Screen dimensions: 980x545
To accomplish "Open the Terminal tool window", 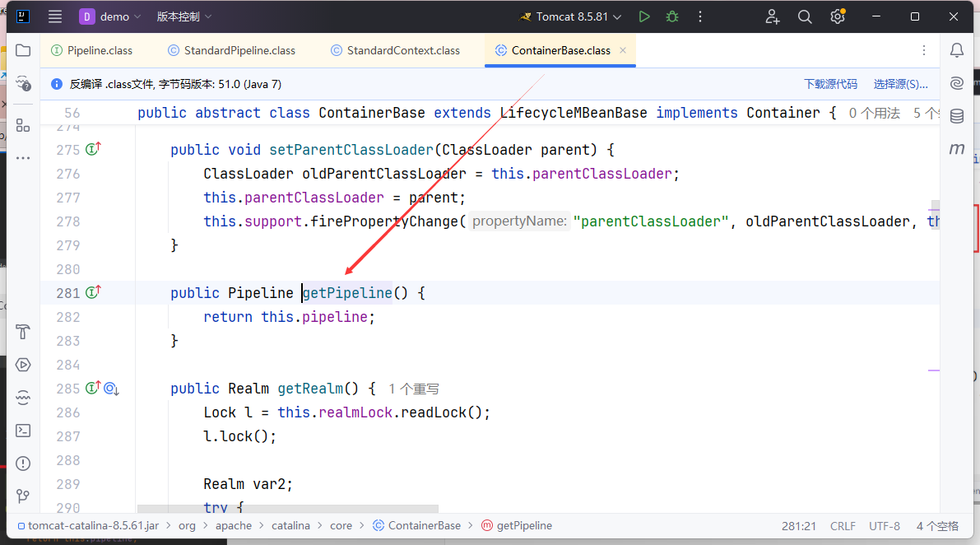I will 23,430.
